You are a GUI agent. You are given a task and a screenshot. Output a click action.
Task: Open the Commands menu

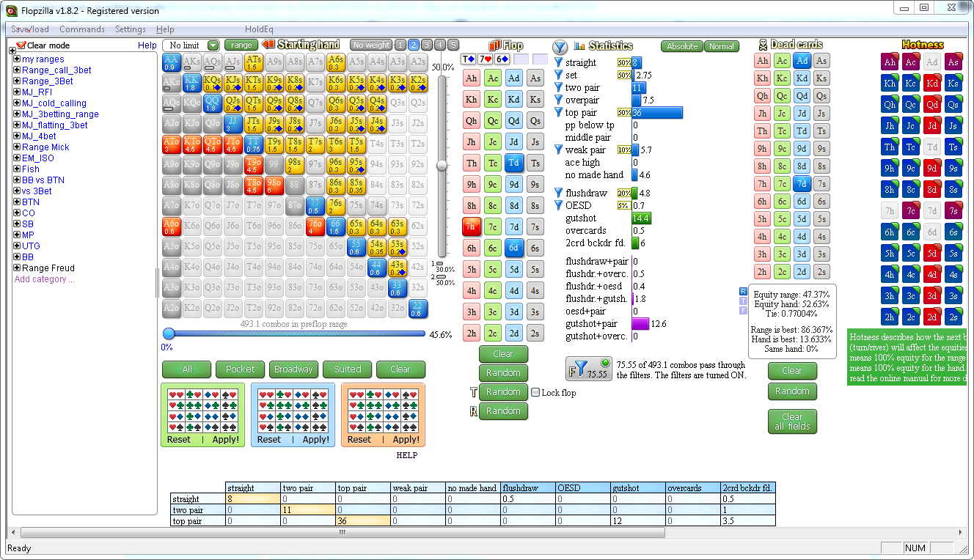pyautogui.click(x=82, y=29)
